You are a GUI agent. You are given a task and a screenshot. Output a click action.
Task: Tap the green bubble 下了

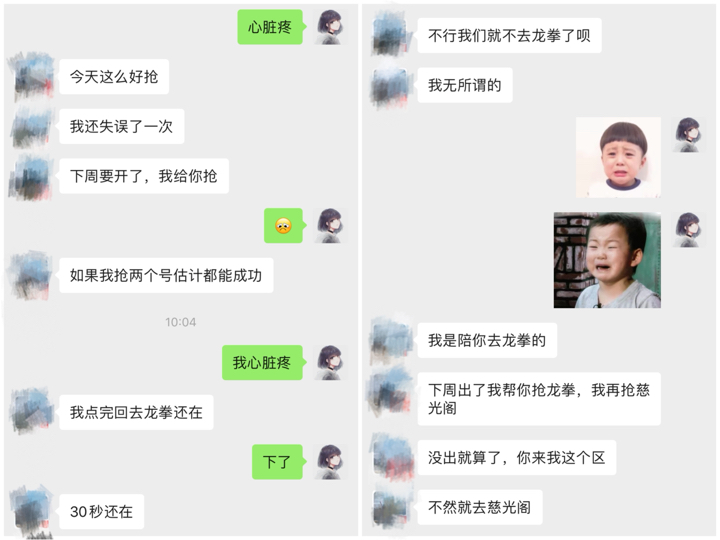(x=277, y=461)
